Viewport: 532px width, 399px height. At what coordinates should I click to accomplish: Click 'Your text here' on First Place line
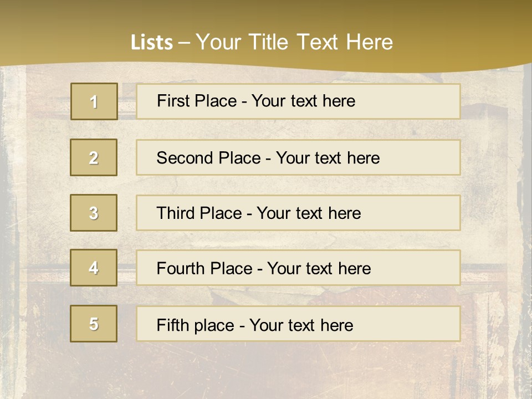tap(303, 101)
